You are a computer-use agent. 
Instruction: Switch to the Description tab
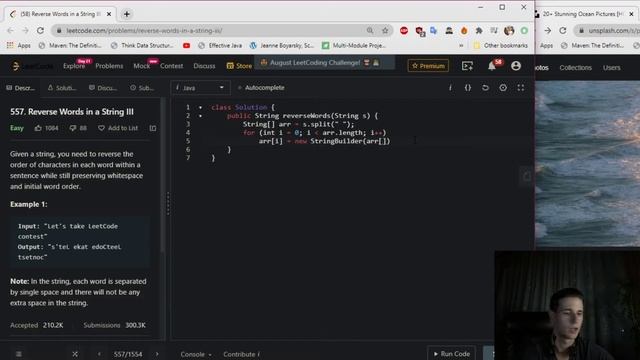pyautogui.click(x=20, y=88)
